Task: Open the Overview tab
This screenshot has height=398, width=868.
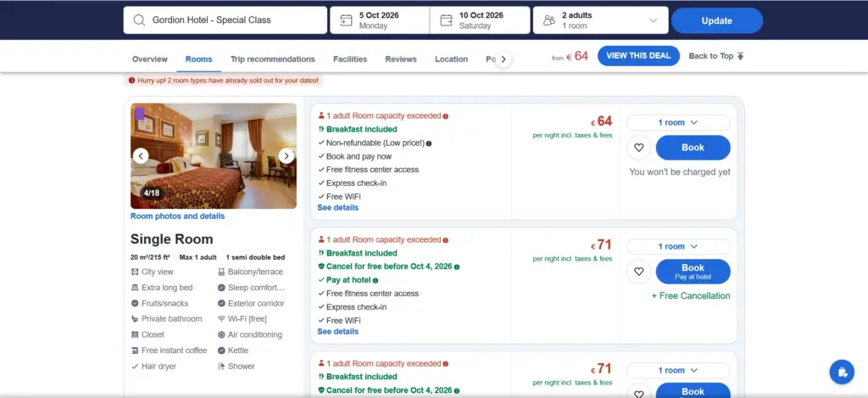Action: pyautogui.click(x=149, y=59)
